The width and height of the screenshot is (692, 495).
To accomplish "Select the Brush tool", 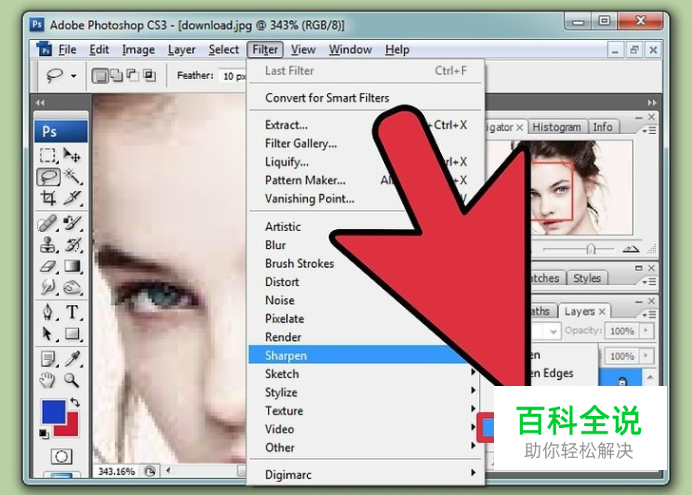I will tap(72, 223).
